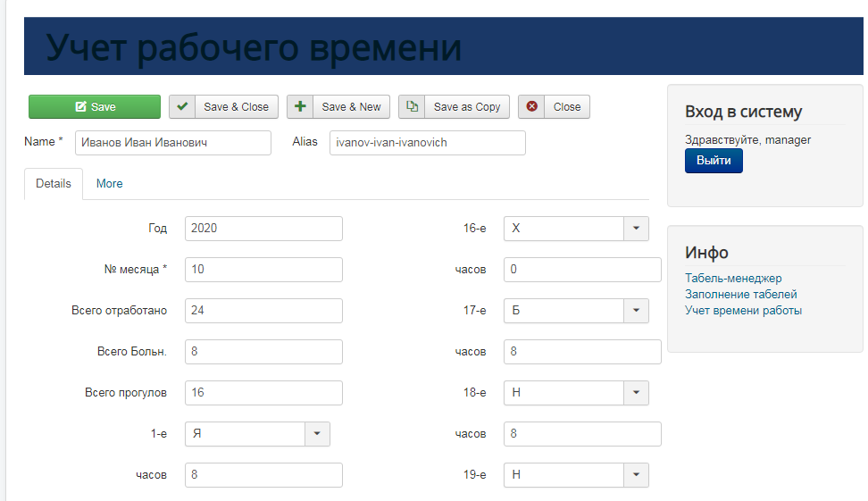Click the Name input field
Viewport: 868px width, 501px height.
[172, 143]
